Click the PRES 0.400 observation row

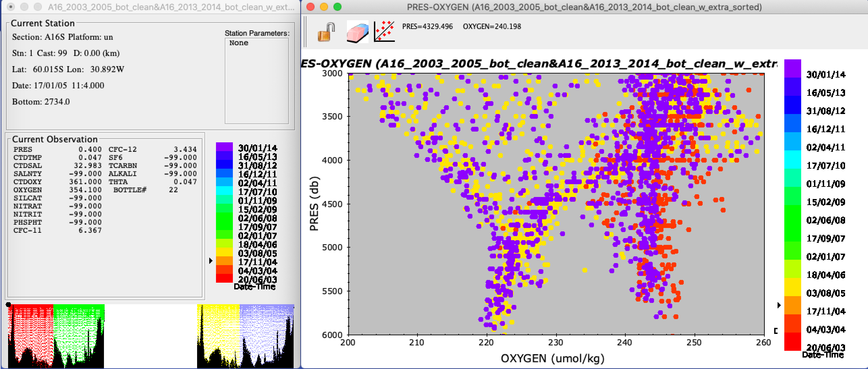57,149
